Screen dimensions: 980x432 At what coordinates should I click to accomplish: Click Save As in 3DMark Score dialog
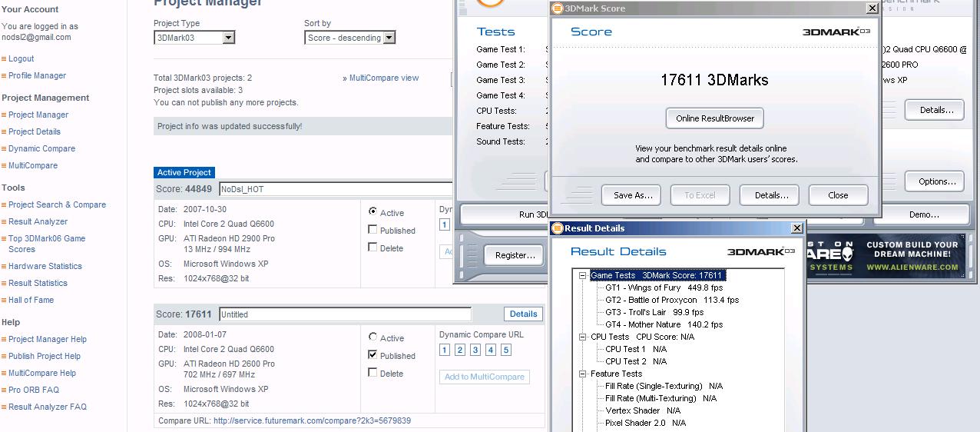[633, 195]
